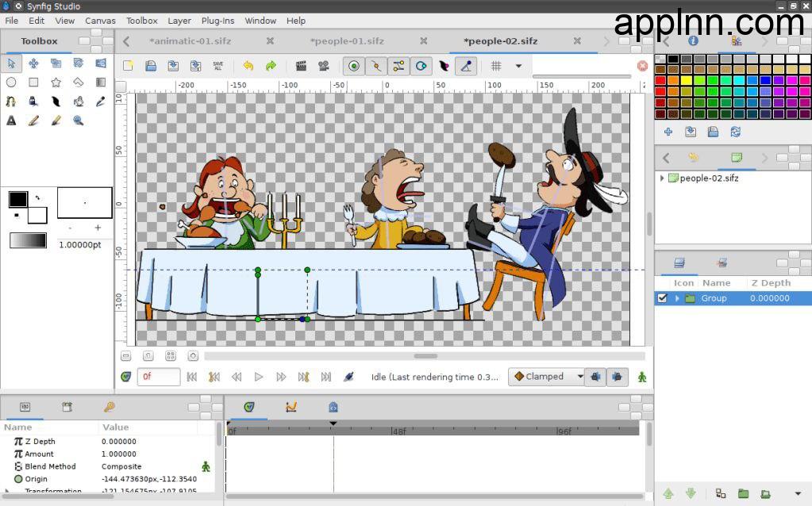Choose the Gradient tool
Screen dimensions: 812x506
pyautogui.click(x=101, y=82)
